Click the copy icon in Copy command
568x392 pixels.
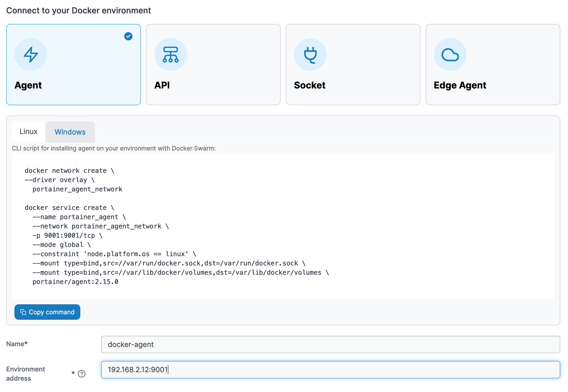point(23,312)
